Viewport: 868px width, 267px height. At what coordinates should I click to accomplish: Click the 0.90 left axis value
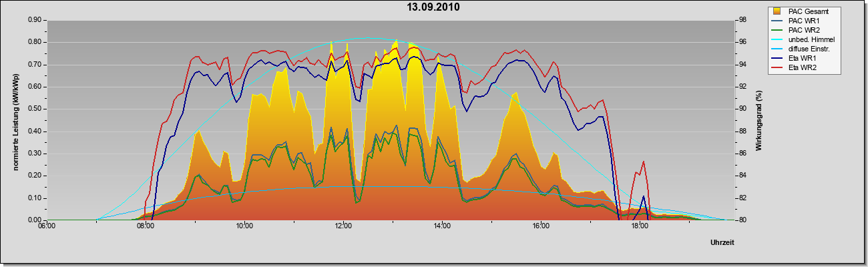[x=35, y=20]
